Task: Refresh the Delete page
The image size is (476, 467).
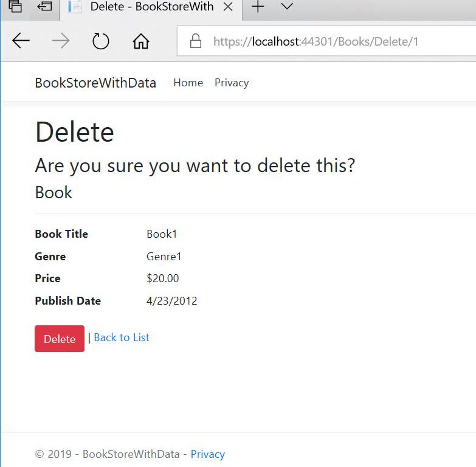Action: click(100, 41)
